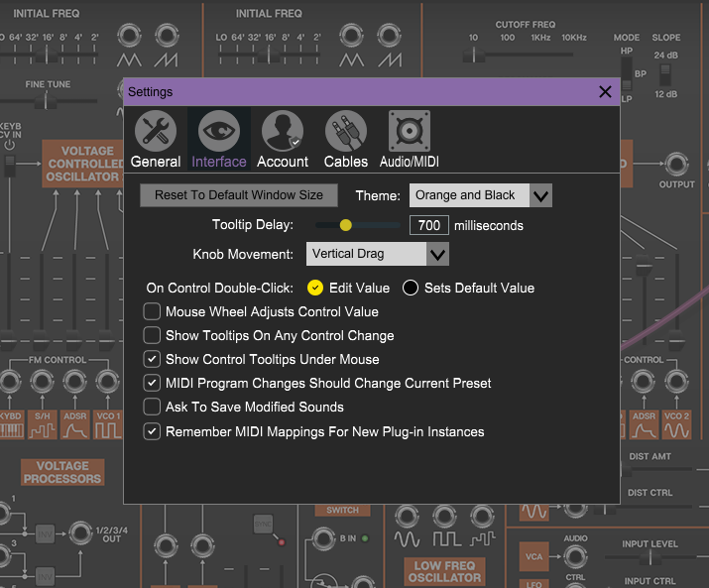Select the Interface eye icon
Viewport: 709px width, 588px height.
219,131
